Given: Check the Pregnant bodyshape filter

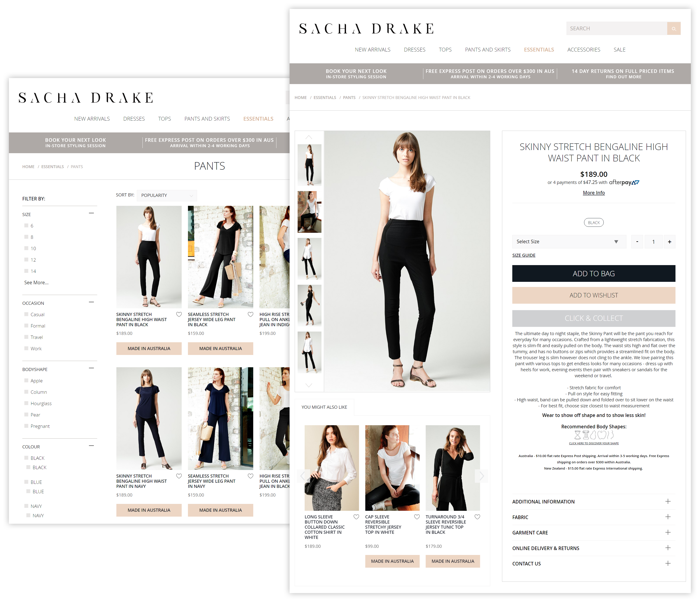Looking at the screenshot, I should [26, 426].
